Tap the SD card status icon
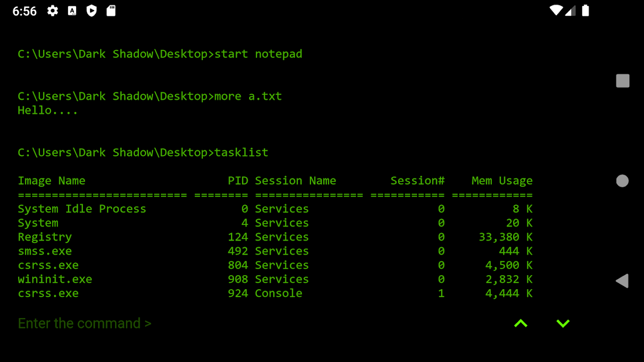Image resolution: width=644 pixels, height=362 pixels. [111, 11]
